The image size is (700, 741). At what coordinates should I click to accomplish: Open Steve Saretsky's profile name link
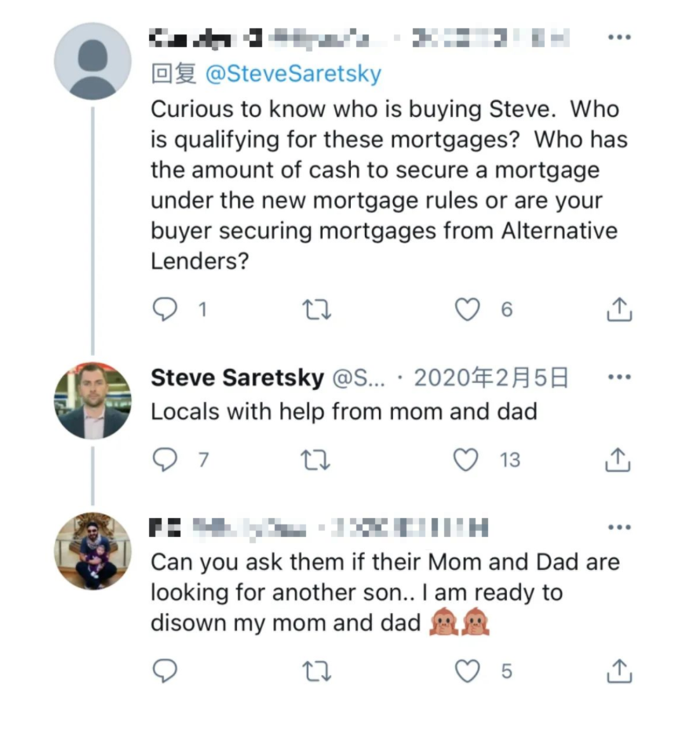tap(238, 378)
